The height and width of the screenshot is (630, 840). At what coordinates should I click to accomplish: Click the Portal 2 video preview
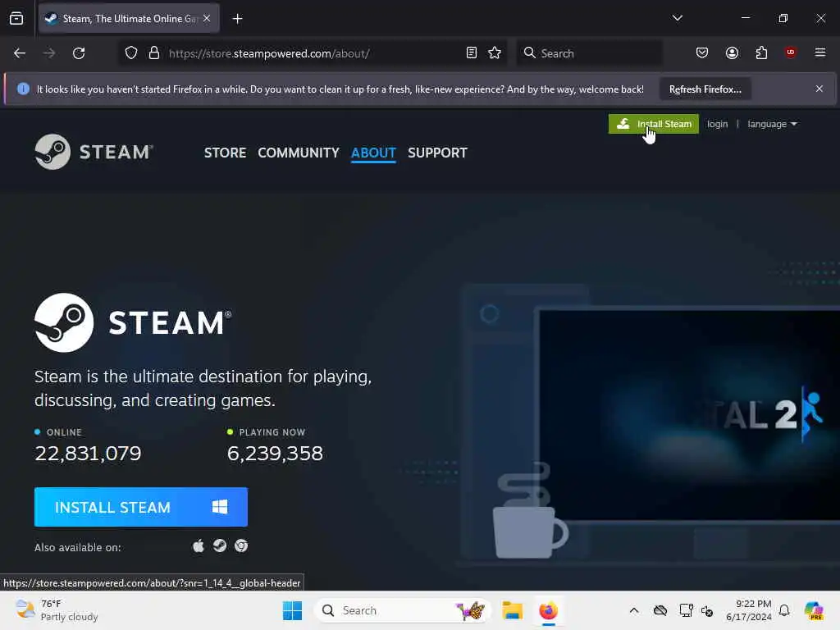point(689,414)
